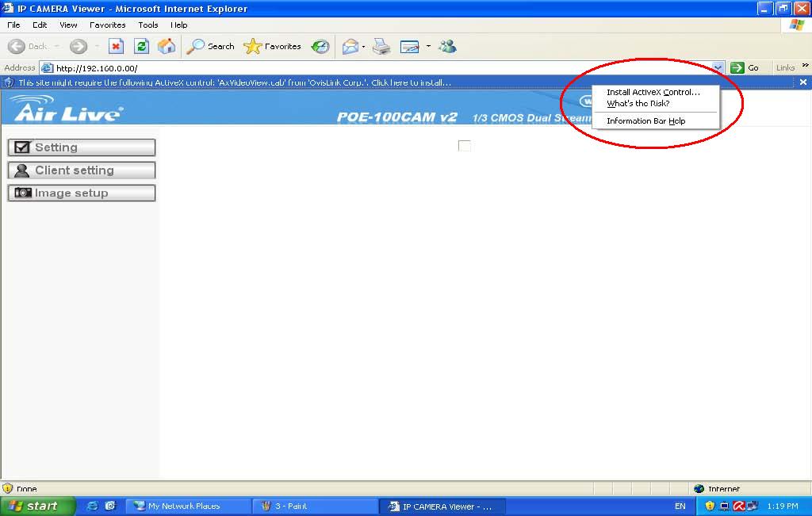Click the Image setup button

(x=82, y=193)
